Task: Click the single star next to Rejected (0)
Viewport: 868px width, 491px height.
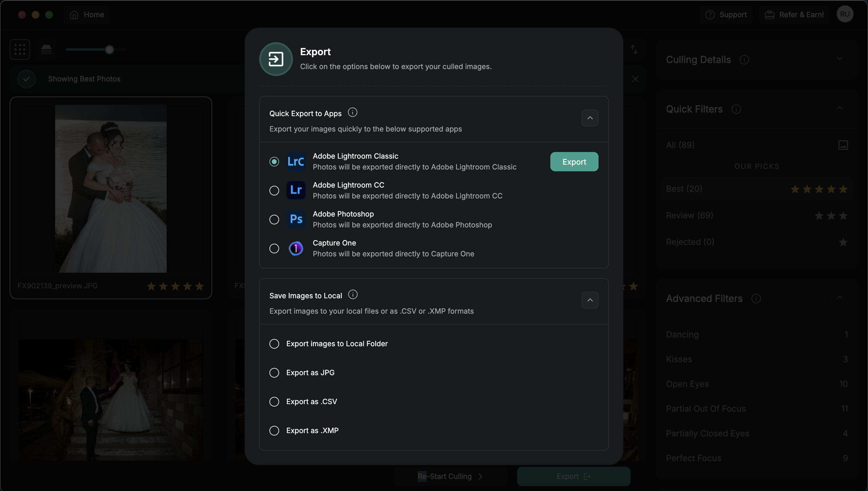Action: coord(843,242)
